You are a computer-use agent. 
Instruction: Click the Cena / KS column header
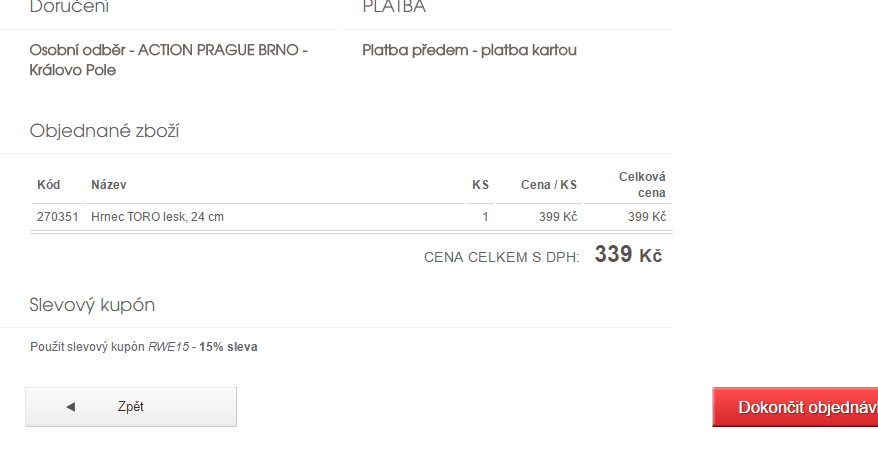[549, 185]
